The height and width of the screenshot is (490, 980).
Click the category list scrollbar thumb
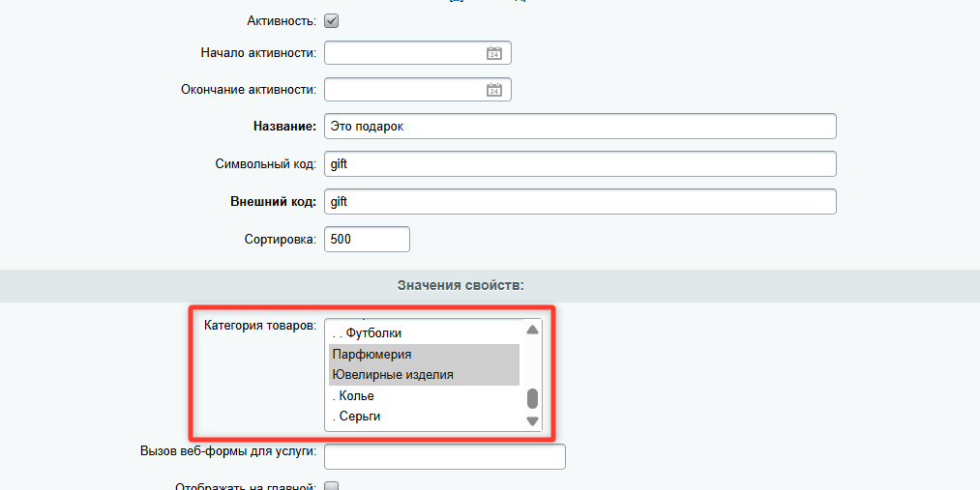(x=532, y=399)
